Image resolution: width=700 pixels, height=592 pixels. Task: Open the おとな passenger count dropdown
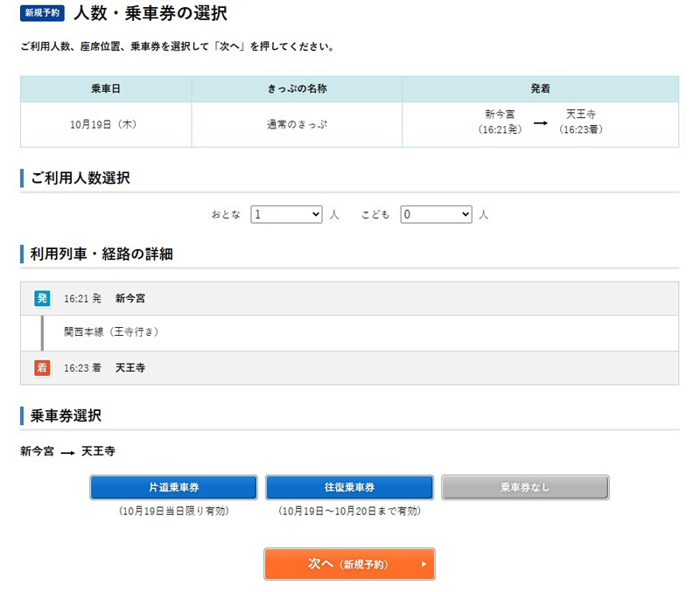[x=286, y=214]
